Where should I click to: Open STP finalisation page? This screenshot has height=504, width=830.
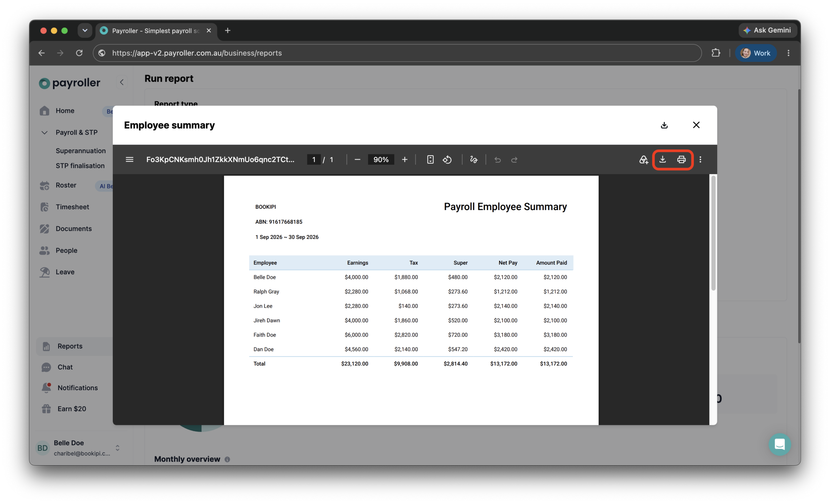[x=80, y=166]
